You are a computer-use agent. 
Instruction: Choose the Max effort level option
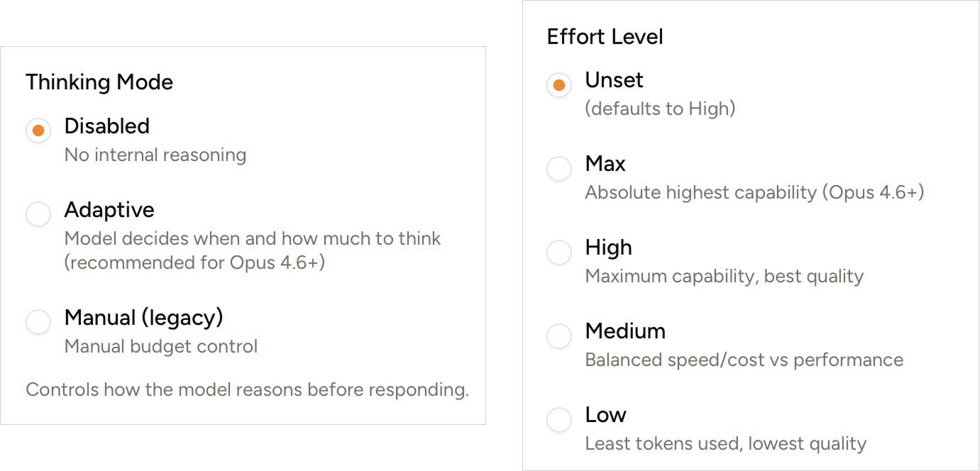click(x=558, y=169)
